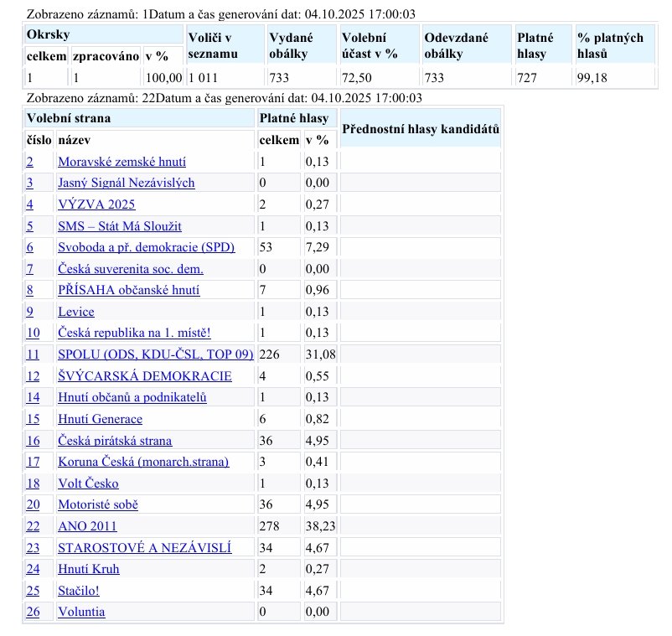Open the SPOLU (ODS, KDU-ČSL, TOP 09) link
Screen dimensions: 672x636
coord(155,354)
